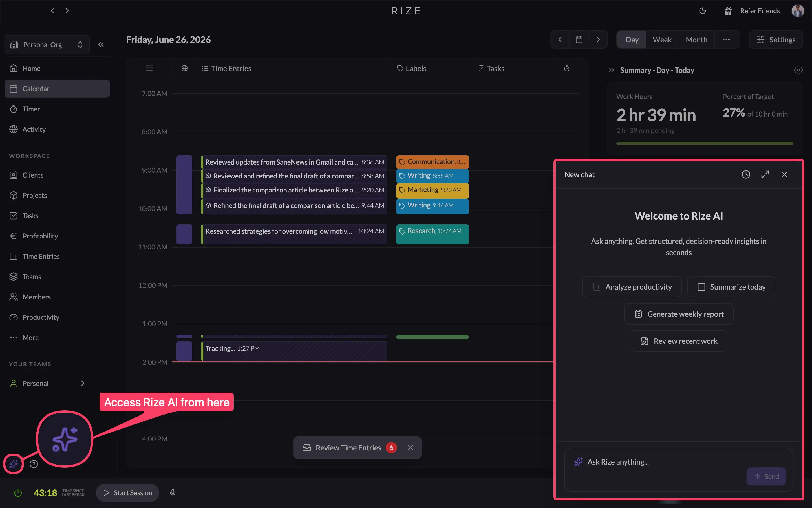Viewport: 812px width, 508px height.
Task: Switch to Week view tab
Action: coord(662,40)
